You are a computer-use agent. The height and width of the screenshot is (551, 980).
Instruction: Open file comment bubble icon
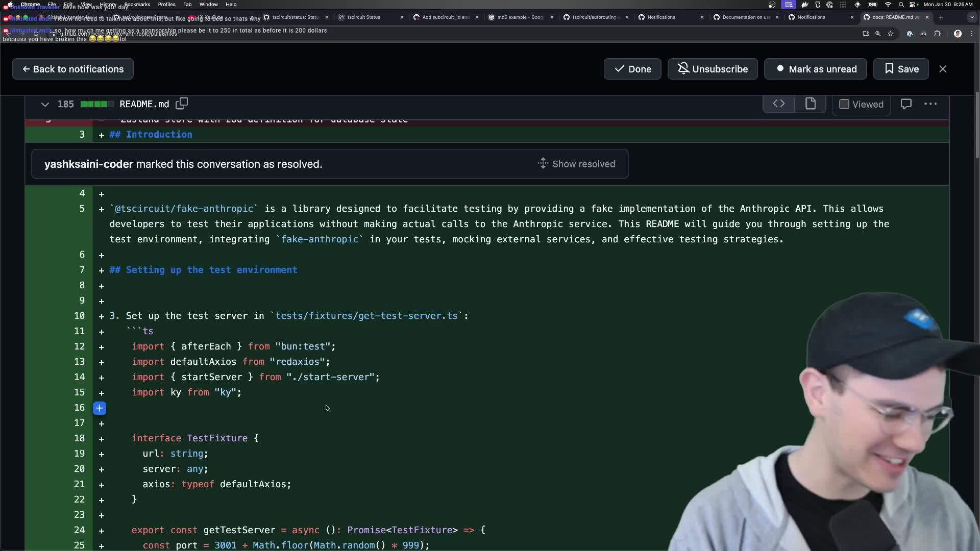coord(906,104)
